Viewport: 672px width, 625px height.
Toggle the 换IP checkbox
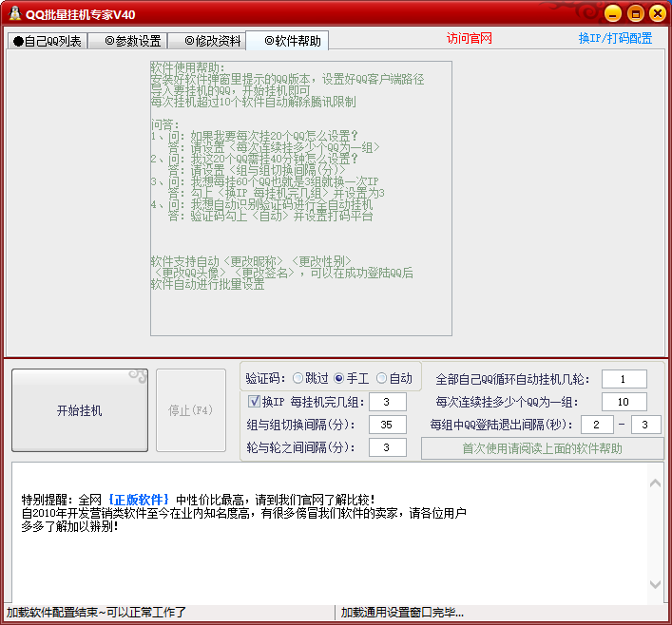[x=254, y=402]
